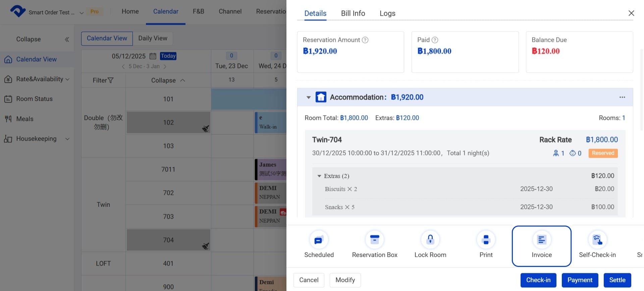Switch to Daily View
The image size is (644, 291).
click(153, 38)
